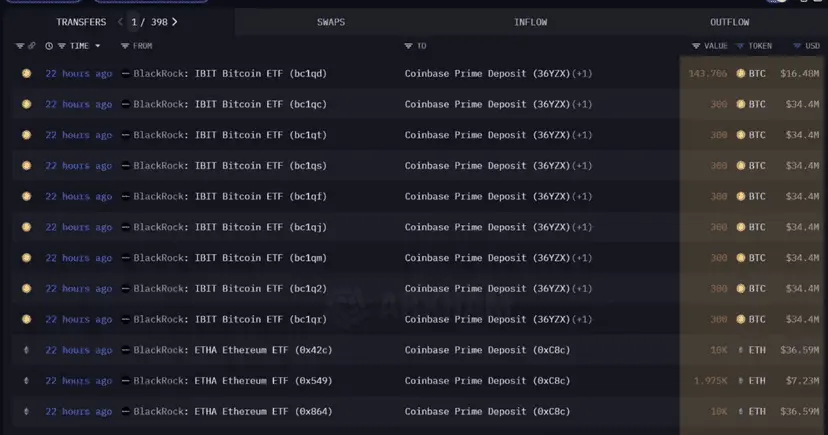Go to previous transfers page arrow

120,22
